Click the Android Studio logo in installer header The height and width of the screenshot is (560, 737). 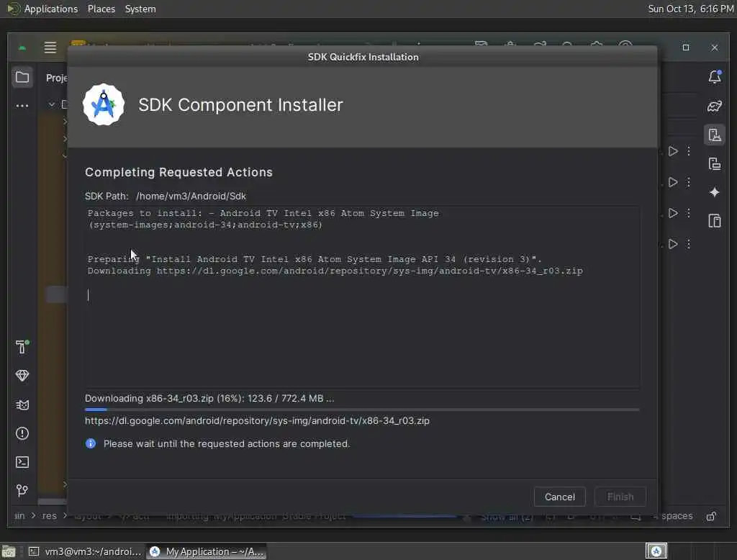(104, 105)
